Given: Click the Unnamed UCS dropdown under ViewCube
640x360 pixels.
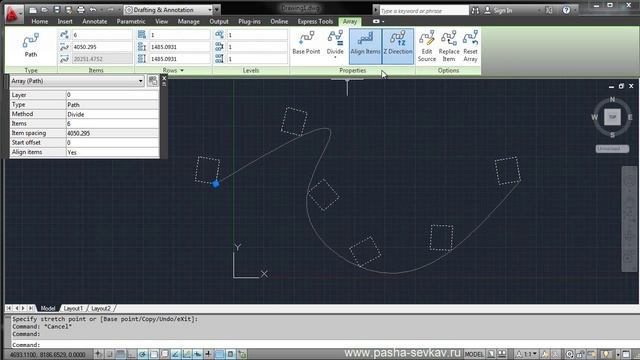Looking at the screenshot, I should (x=612, y=149).
